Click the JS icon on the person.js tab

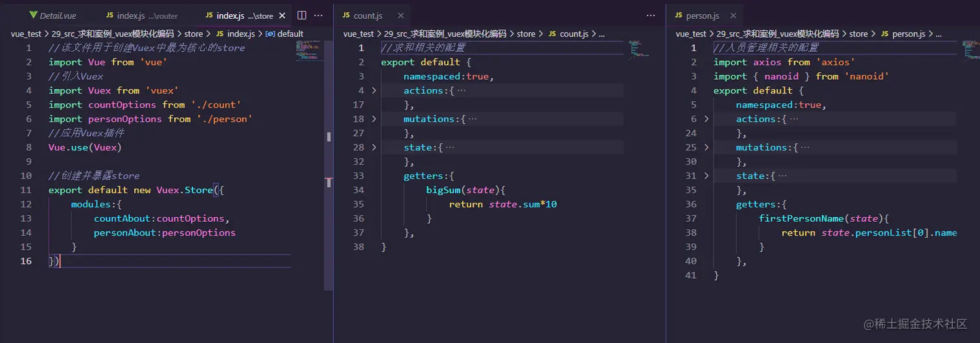[x=679, y=15]
